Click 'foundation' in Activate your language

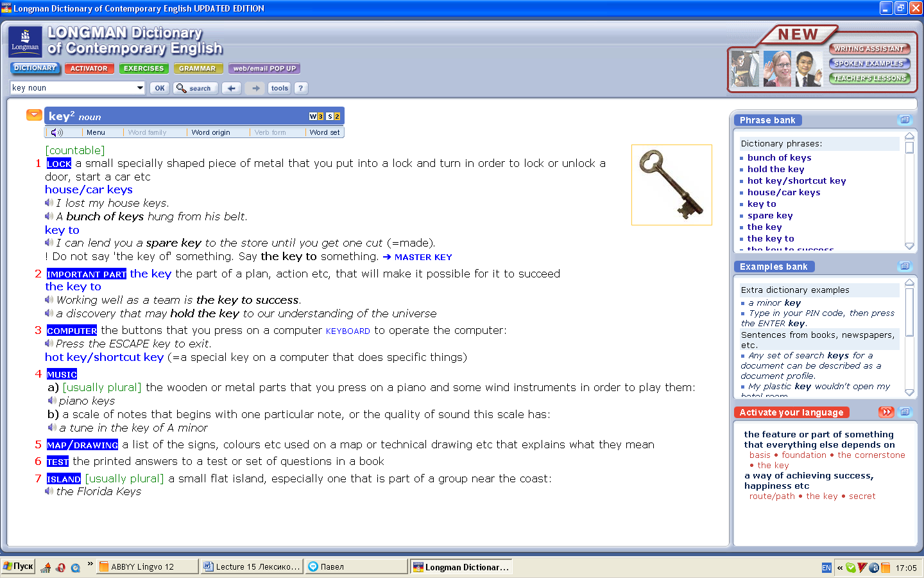pyautogui.click(x=804, y=455)
